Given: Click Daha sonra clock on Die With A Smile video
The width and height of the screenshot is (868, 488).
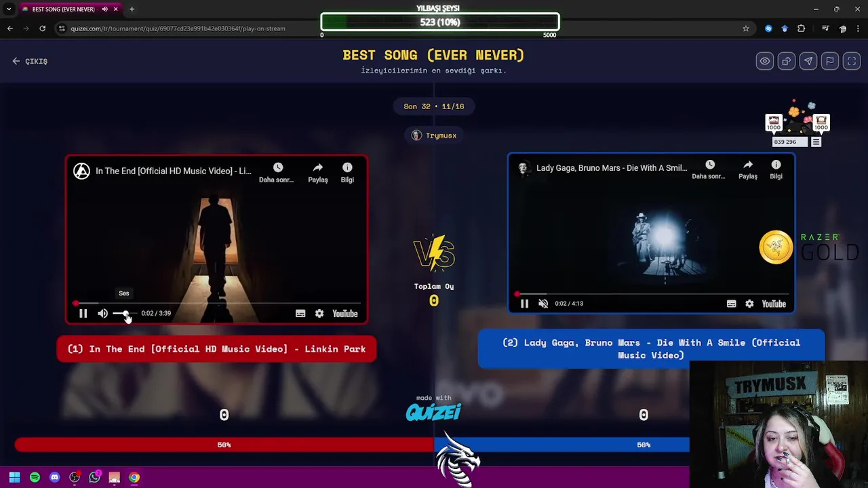Looking at the screenshot, I should pyautogui.click(x=709, y=169).
